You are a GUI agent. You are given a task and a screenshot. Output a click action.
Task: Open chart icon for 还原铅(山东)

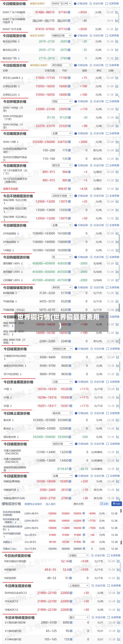117,95
